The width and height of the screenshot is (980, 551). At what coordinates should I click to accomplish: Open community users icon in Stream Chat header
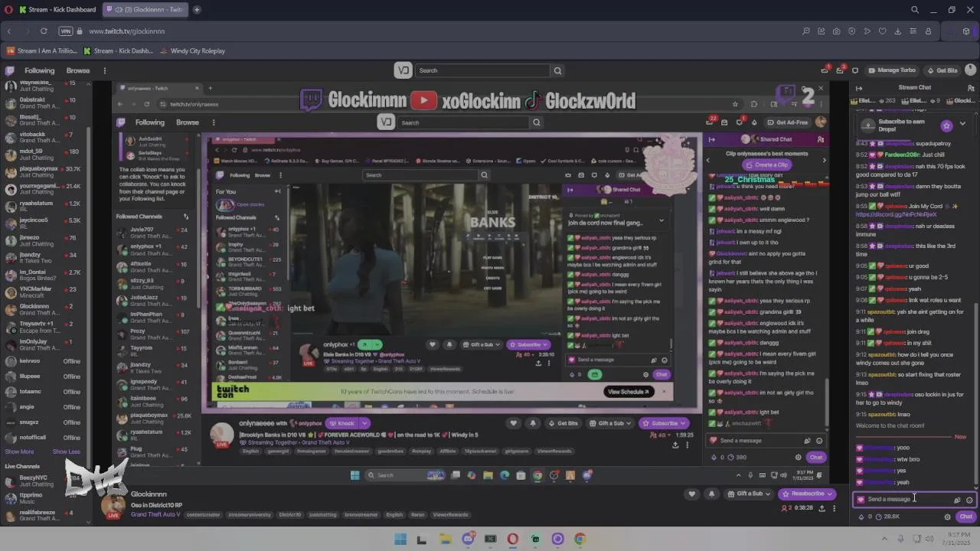pyautogui.click(x=971, y=87)
